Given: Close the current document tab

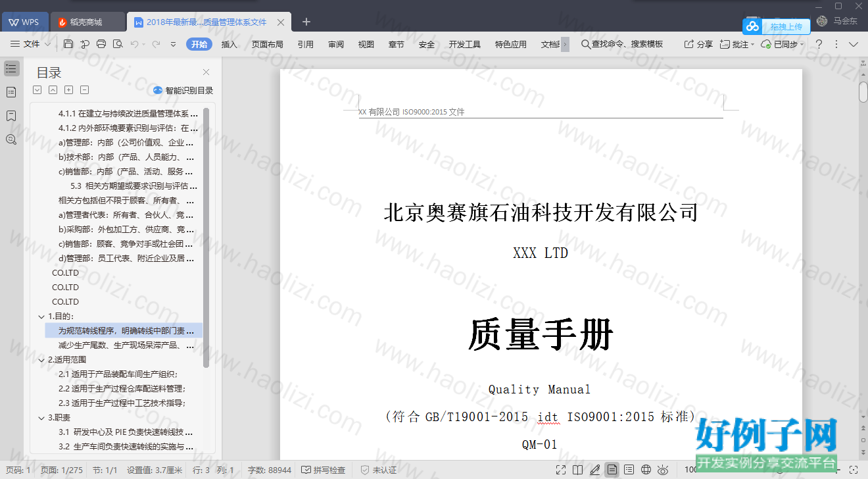Looking at the screenshot, I should (x=281, y=22).
